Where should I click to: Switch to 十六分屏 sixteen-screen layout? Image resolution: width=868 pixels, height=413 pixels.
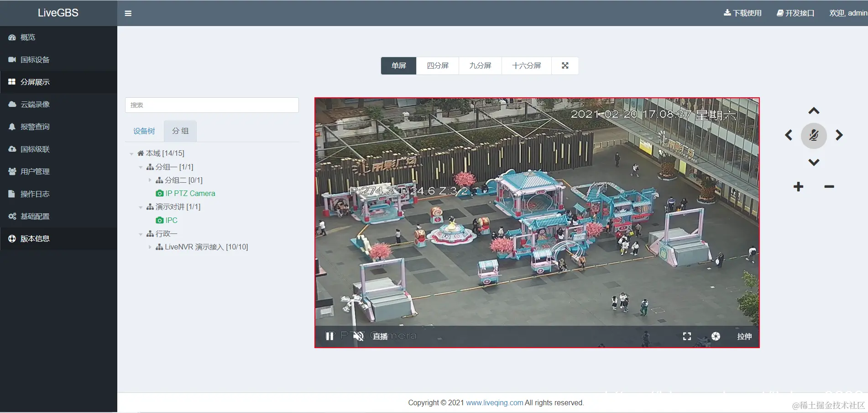click(527, 66)
